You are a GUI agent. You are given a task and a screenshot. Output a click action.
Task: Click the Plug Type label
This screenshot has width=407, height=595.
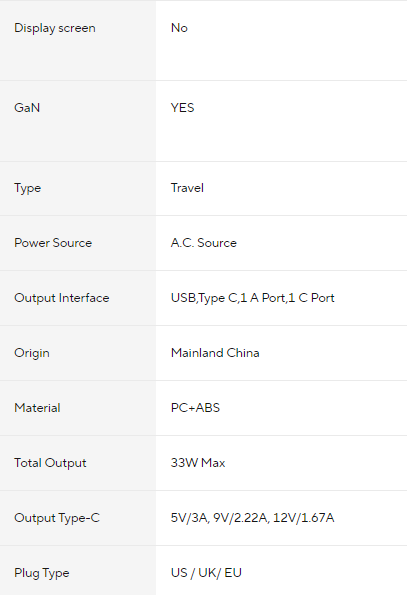click(42, 573)
